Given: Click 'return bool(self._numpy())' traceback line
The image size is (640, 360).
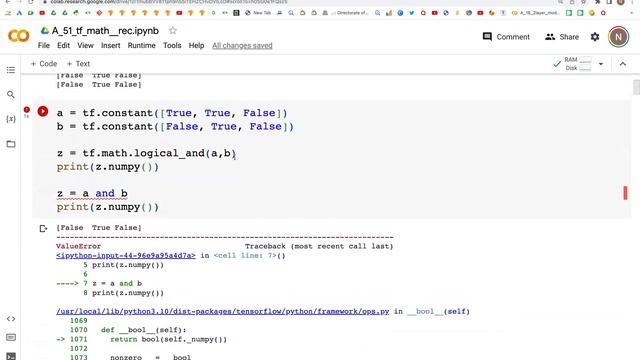Looking at the screenshot, I should [168, 340].
